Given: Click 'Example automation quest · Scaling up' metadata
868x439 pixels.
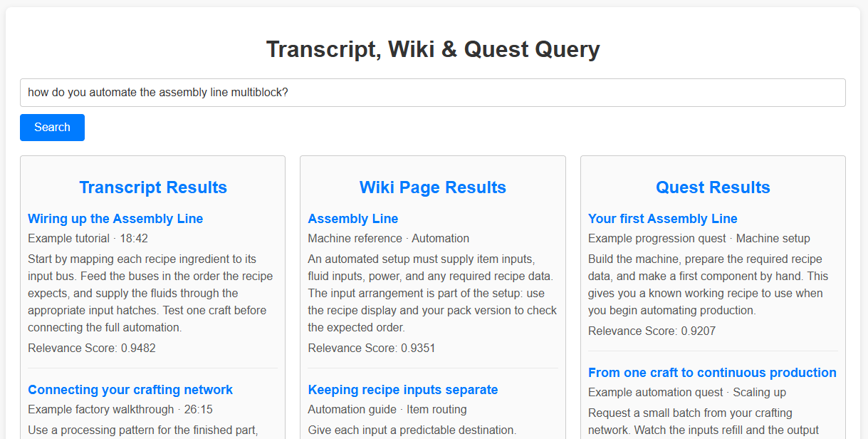Looking at the screenshot, I should point(687,393).
